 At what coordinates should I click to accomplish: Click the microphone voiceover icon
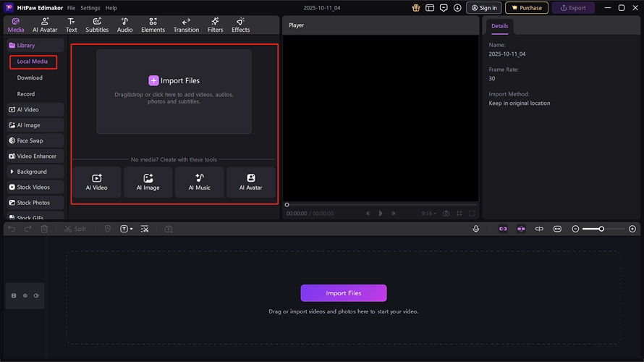coord(476,229)
